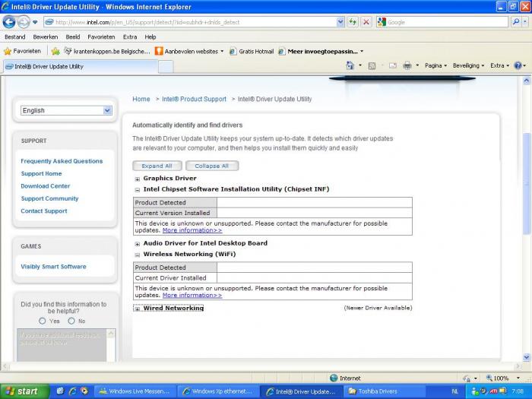532x399 pixels.
Task: Follow the Home breadcrumb link
Action: pos(141,99)
